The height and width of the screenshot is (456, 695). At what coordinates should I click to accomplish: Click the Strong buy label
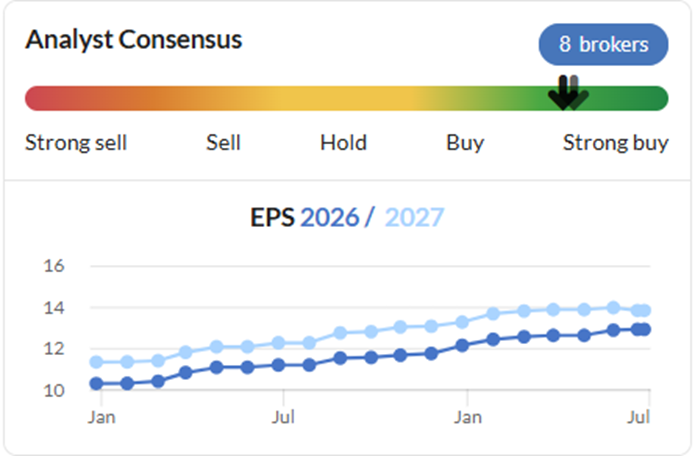(616, 144)
